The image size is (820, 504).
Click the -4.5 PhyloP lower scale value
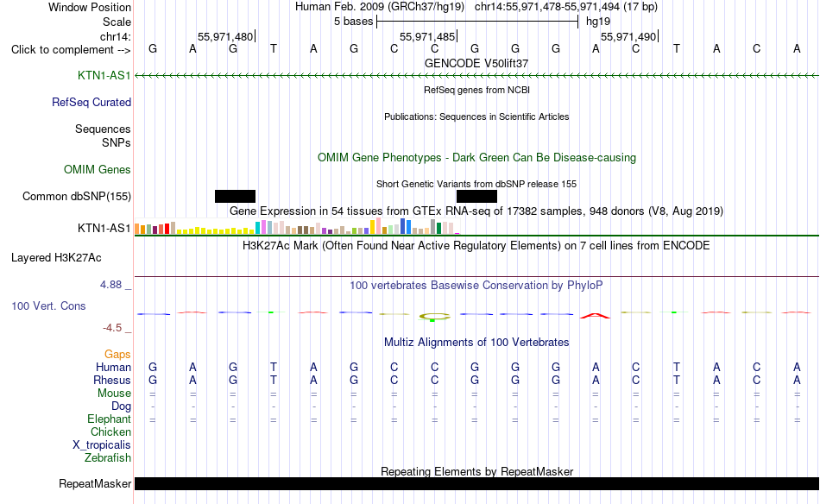(x=112, y=328)
